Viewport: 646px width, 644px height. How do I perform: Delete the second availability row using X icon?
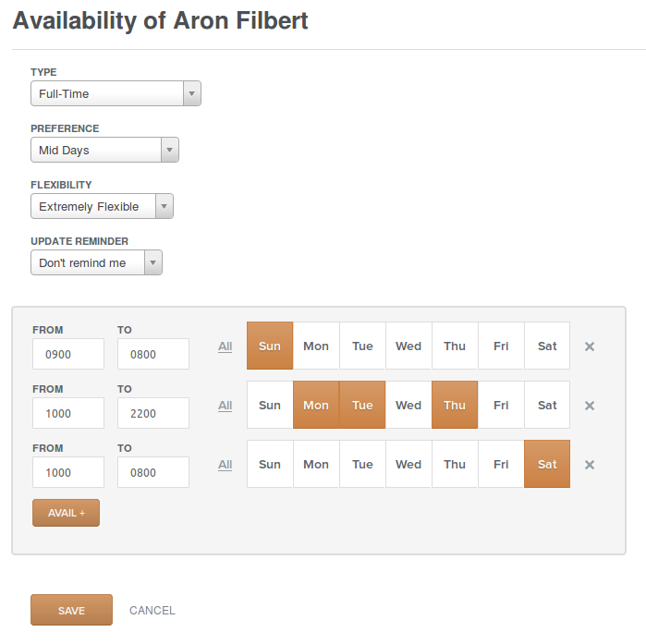coord(589,406)
